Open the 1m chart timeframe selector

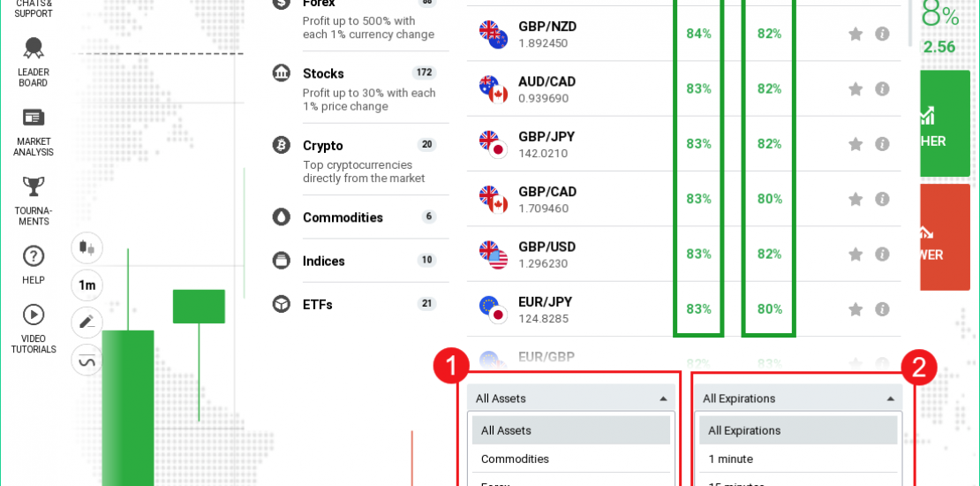87,285
